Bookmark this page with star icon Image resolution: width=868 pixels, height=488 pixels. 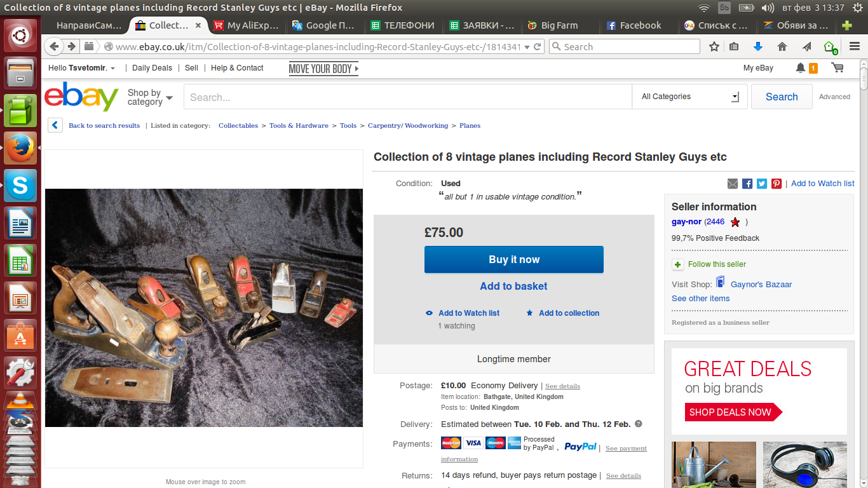714,46
